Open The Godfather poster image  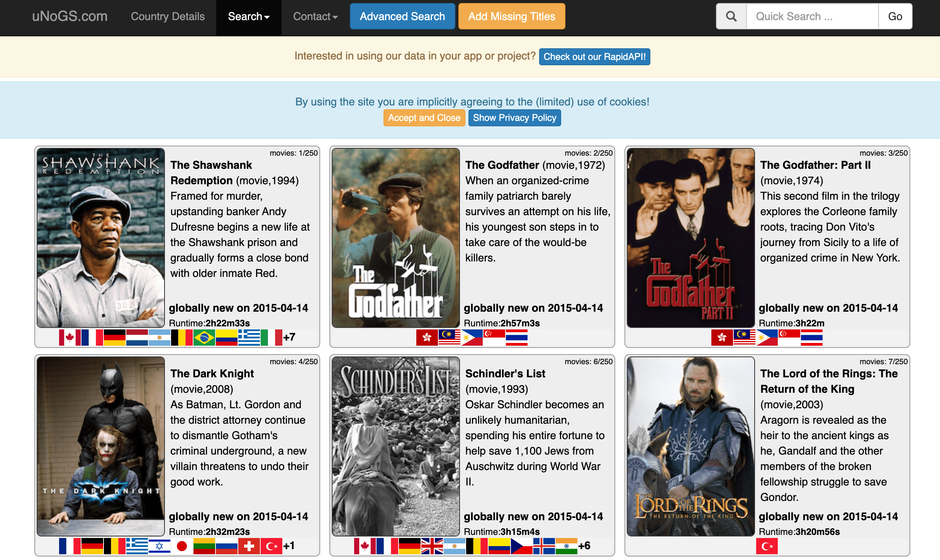click(x=396, y=238)
